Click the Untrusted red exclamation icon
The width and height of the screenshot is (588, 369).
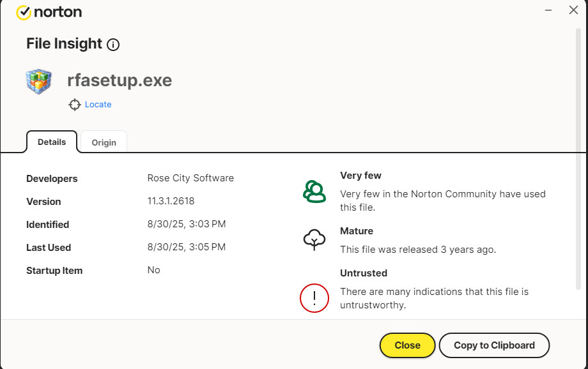point(314,298)
